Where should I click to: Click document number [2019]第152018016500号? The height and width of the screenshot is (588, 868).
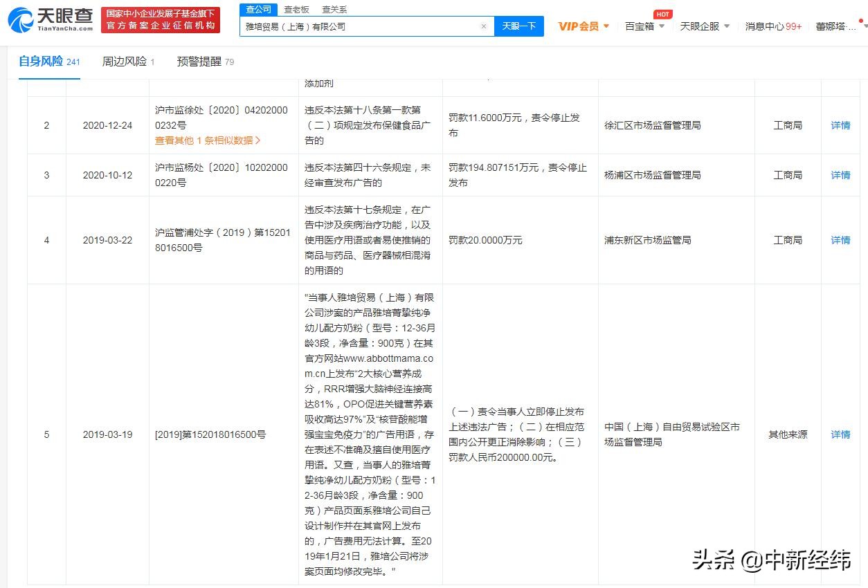click(210, 434)
